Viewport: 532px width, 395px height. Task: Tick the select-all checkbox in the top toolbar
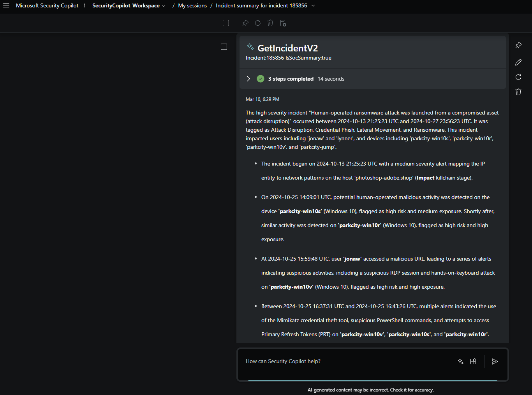pyautogui.click(x=226, y=23)
